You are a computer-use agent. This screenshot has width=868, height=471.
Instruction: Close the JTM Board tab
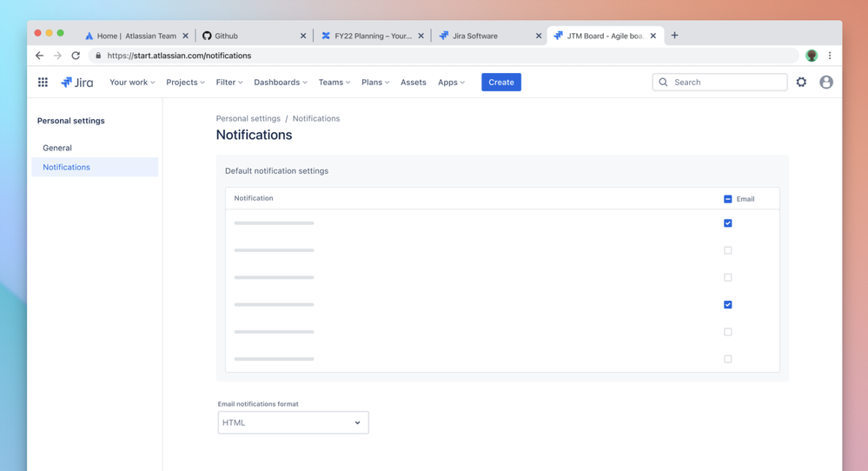pos(653,36)
